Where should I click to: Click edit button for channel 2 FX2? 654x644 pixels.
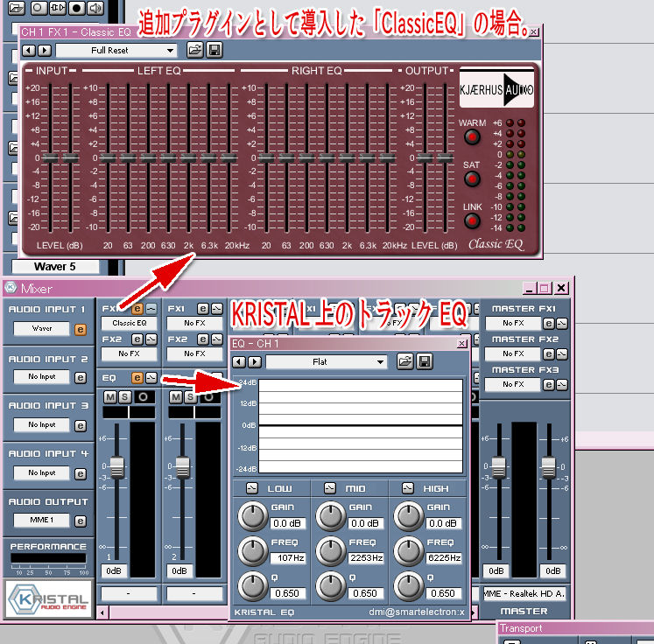click(x=203, y=339)
